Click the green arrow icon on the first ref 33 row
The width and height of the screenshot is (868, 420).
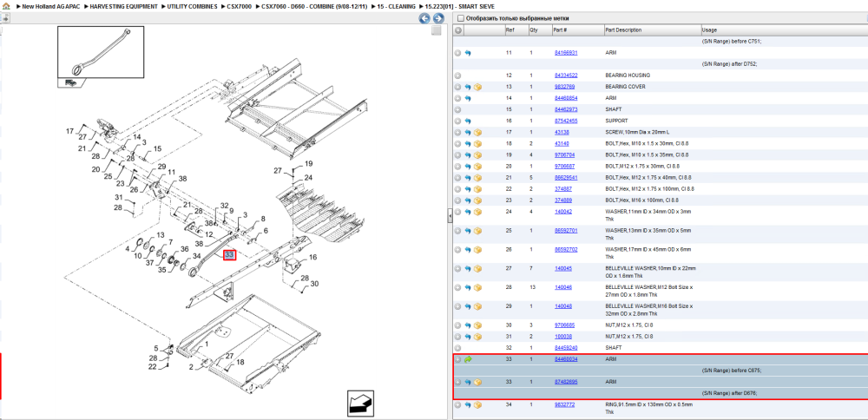(468, 359)
